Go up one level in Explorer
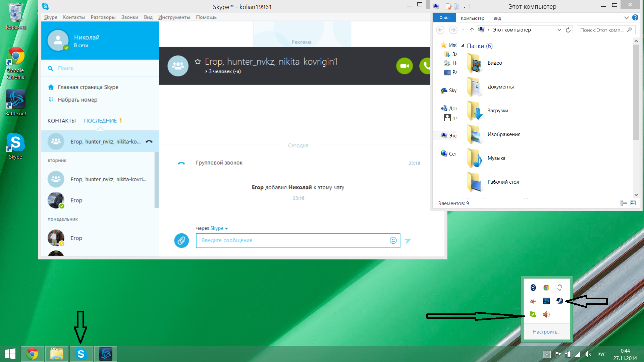This screenshot has height=362, width=644. coord(472,30)
